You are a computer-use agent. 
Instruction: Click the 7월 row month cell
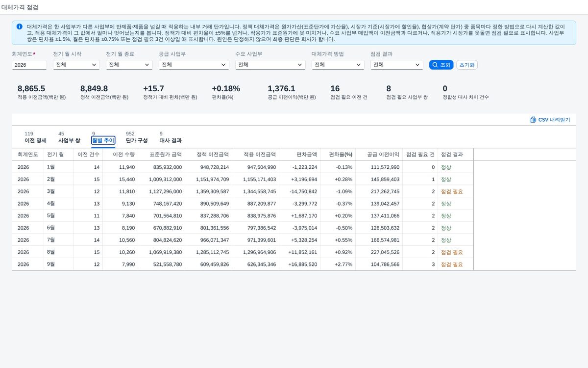click(59, 240)
